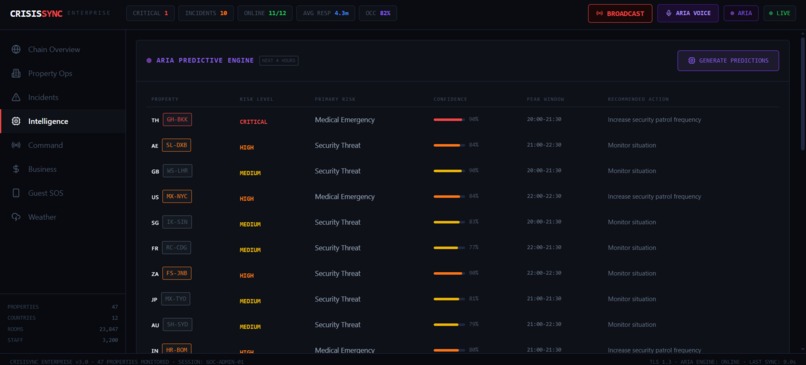Image resolution: width=806 pixels, height=365 pixels.
Task: Click Monitor situation in the AU row
Action: coord(632,324)
